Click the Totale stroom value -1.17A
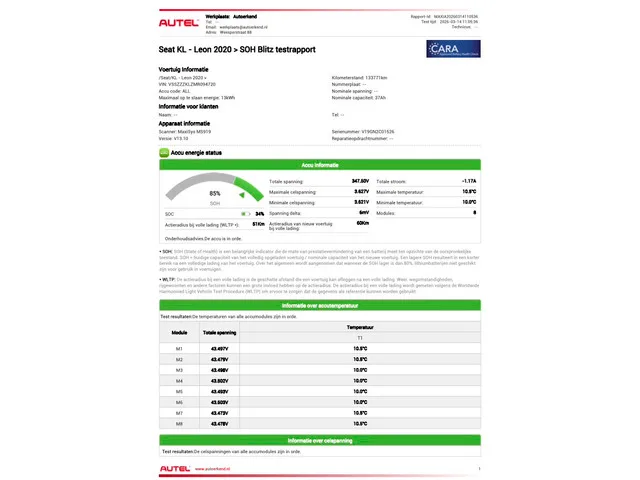The height and width of the screenshot is (480, 640). click(469, 181)
